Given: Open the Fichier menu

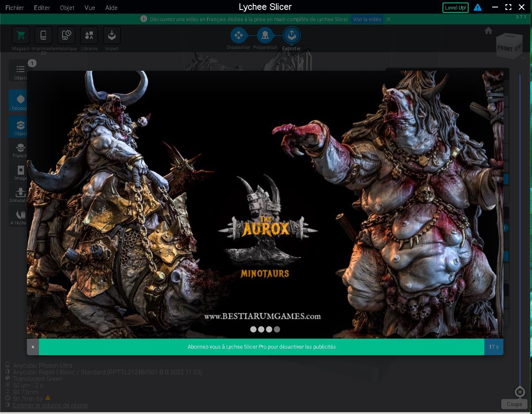Looking at the screenshot, I should (15, 7).
